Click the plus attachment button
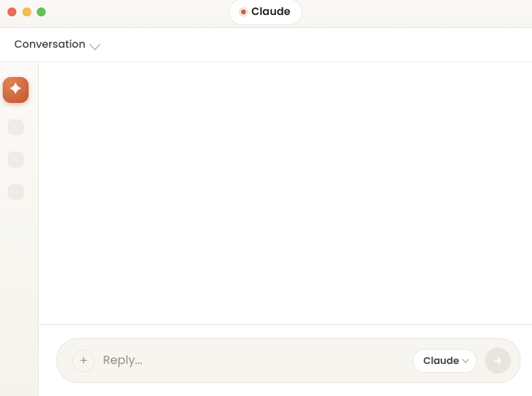Image resolution: width=532 pixels, height=396 pixels. click(x=84, y=361)
